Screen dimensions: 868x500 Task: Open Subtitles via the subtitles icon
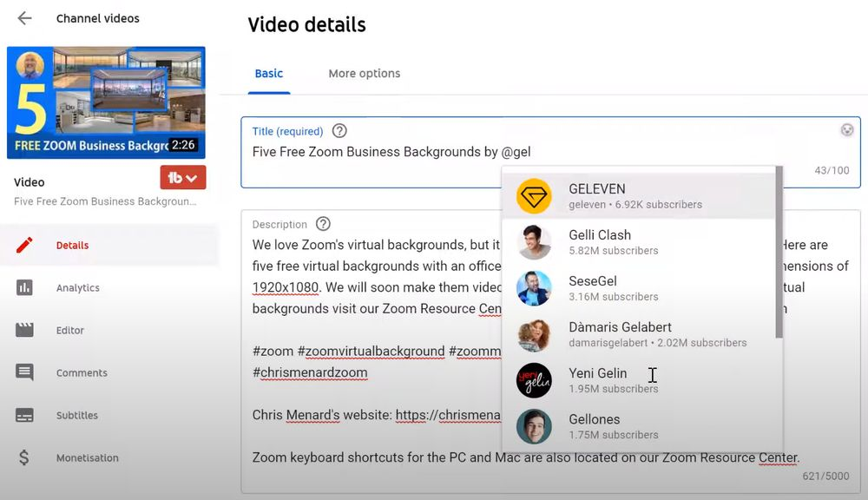click(x=24, y=415)
